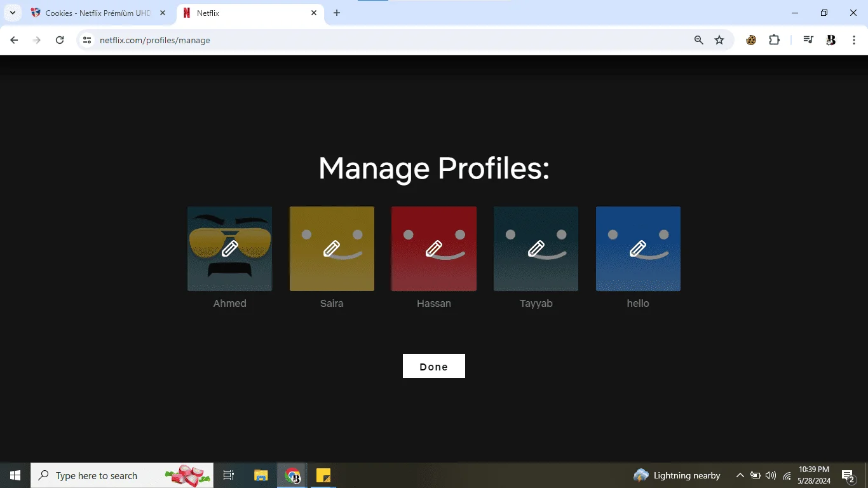The width and height of the screenshot is (868, 488).
Task: Open the tab search dropdown
Action: pos(12,13)
